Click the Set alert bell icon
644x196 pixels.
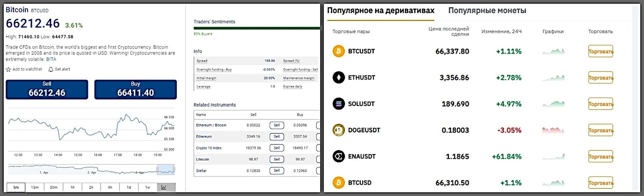point(51,70)
